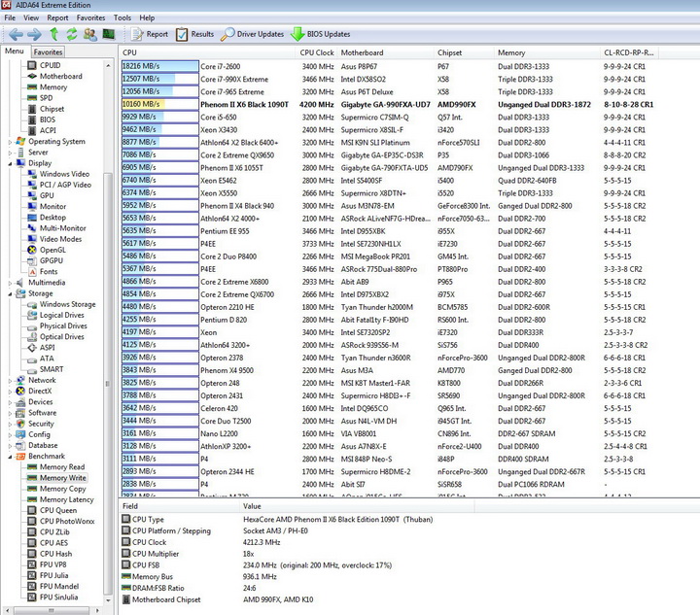Select CPU PhotoWorxx benchmark
The image size is (700, 615).
click(67, 522)
